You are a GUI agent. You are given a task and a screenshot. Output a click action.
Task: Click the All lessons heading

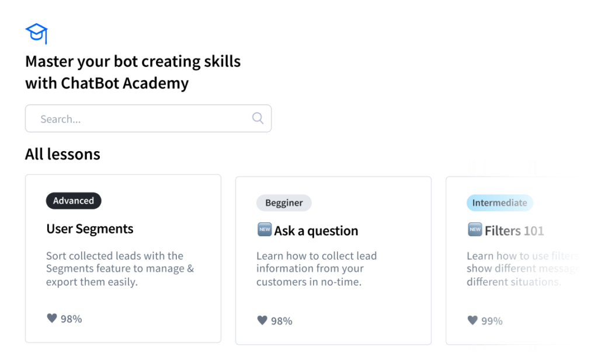[x=62, y=154]
